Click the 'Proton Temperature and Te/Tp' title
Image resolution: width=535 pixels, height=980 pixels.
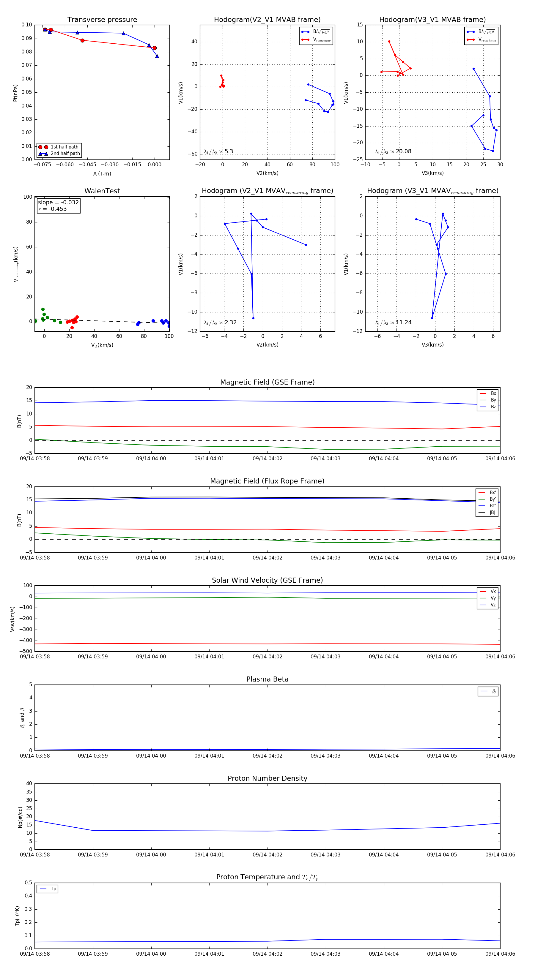coord(267,877)
